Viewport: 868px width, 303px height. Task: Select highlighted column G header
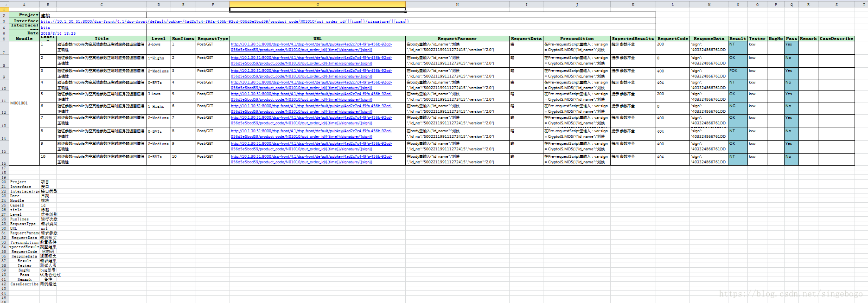318,4
